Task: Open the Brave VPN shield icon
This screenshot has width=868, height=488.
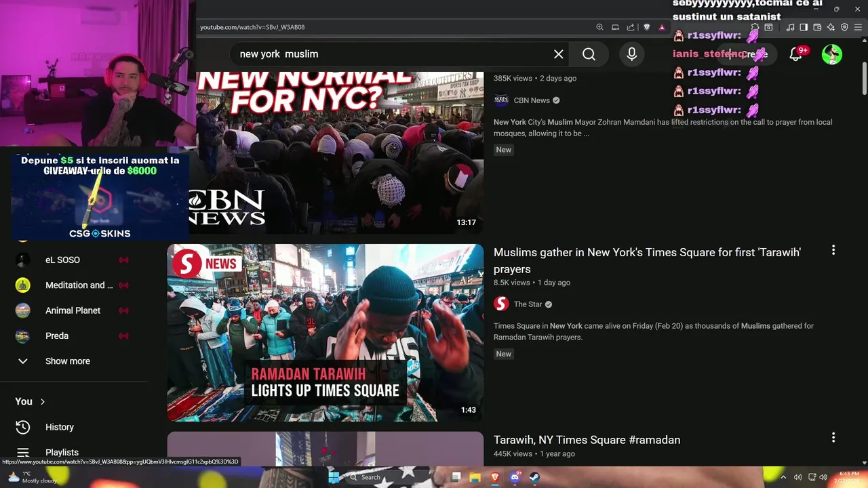Action: coord(844,27)
